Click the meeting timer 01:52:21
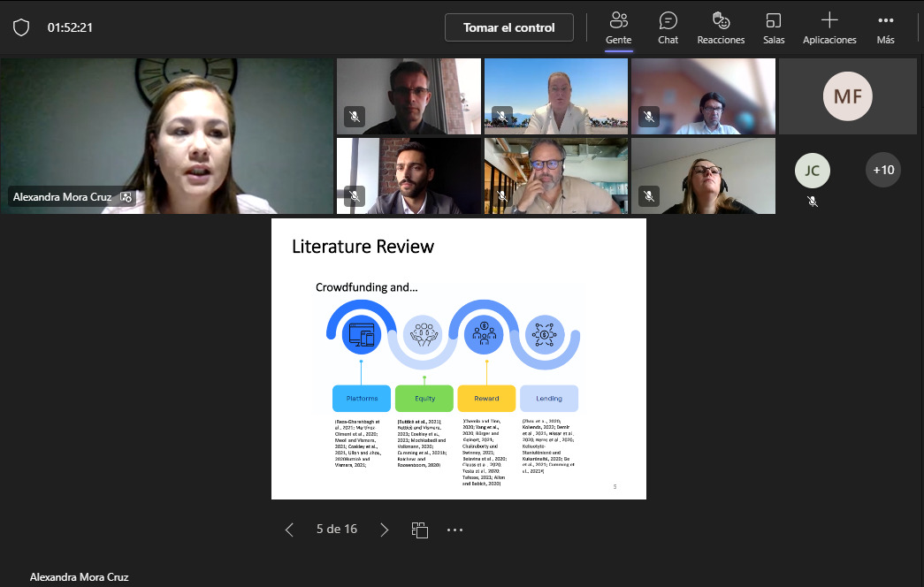Image resolution: width=924 pixels, height=587 pixels. (x=70, y=27)
